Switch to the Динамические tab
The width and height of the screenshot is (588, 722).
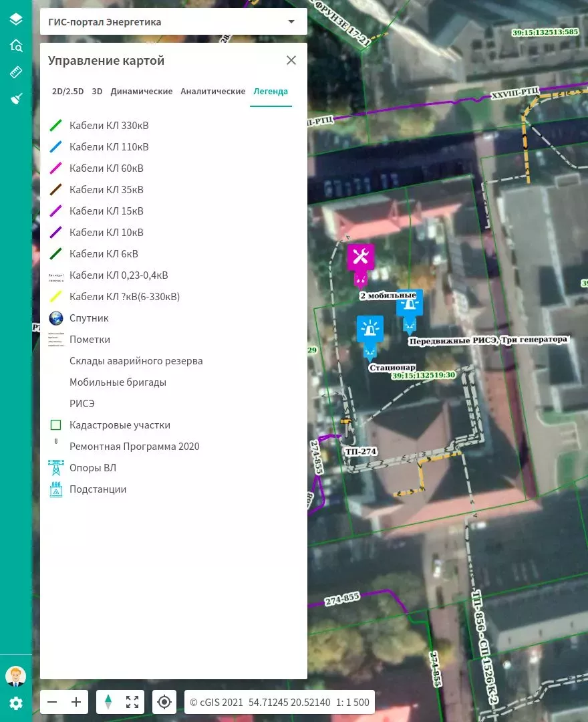[142, 91]
